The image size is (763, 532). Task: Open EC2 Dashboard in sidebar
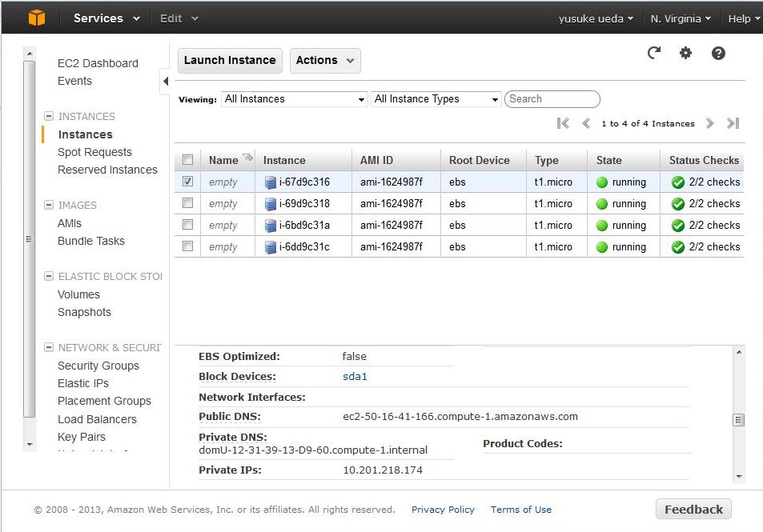[98, 63]
